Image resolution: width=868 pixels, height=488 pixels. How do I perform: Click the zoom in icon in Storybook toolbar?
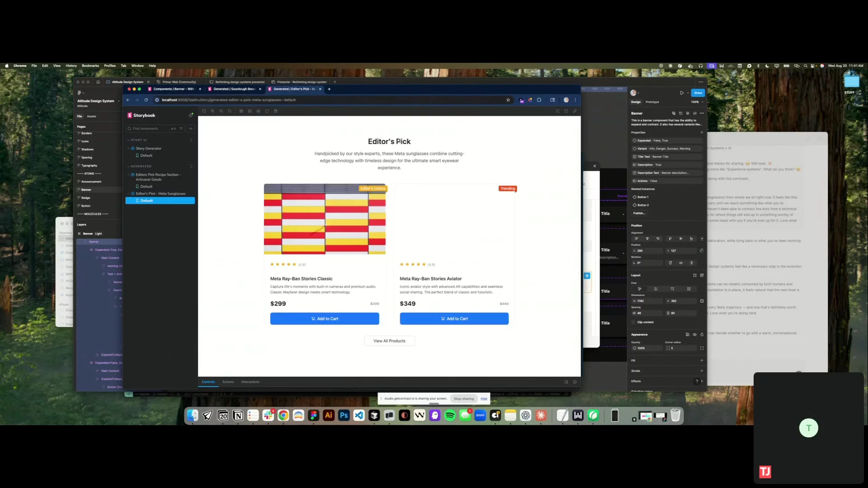212,111
